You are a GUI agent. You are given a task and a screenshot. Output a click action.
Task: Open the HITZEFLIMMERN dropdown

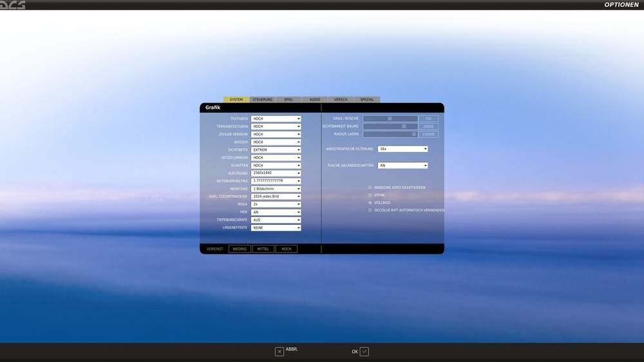tap(276, 158)
